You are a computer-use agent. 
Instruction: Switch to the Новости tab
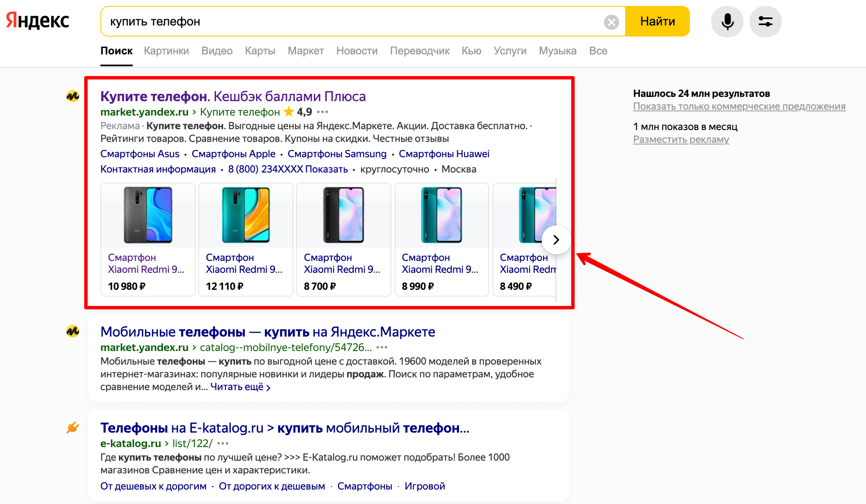tap(357, 51)
